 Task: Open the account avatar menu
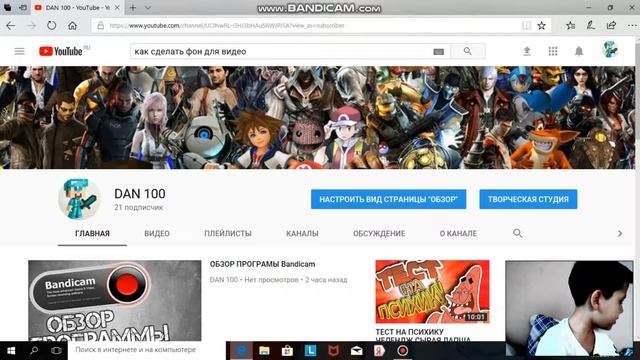[610, 50]
